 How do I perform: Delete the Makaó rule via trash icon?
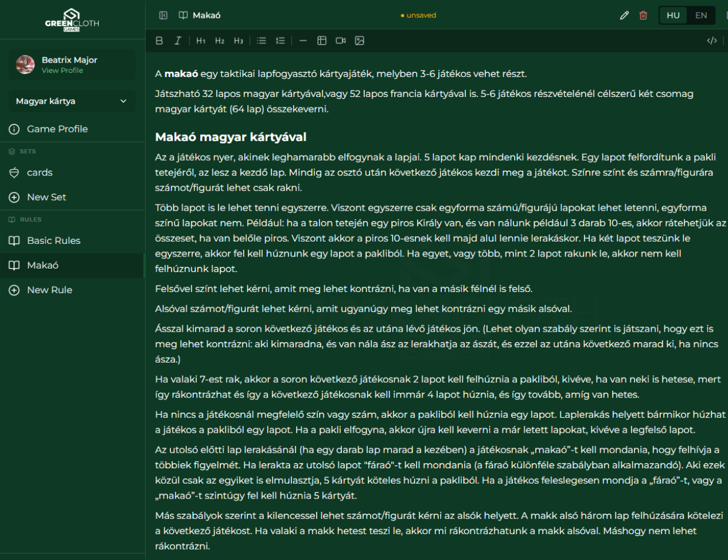(643, 15)
